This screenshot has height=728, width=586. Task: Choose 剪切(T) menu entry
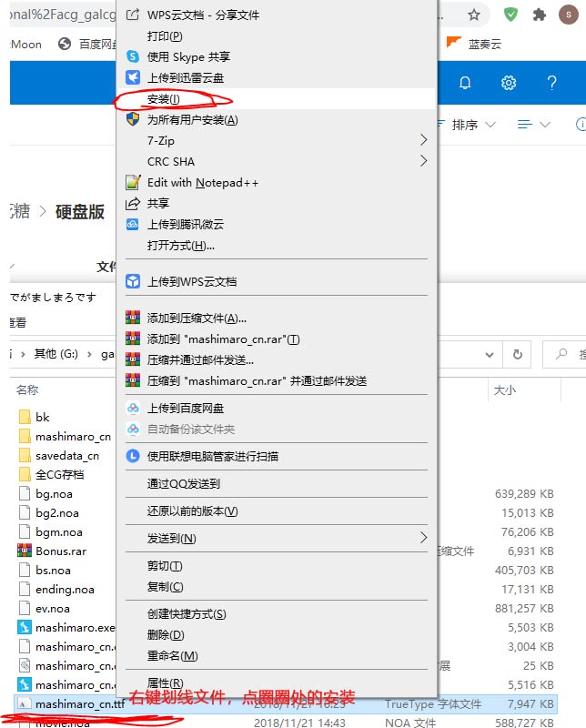pos(277,565)
